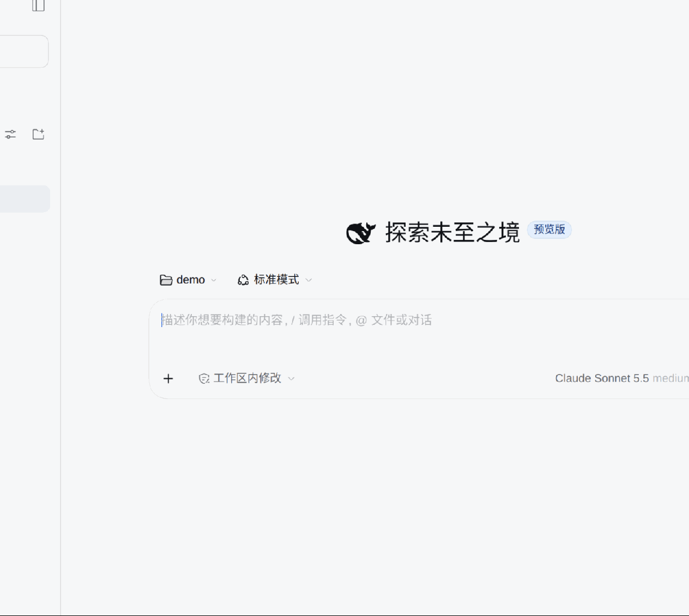Image resolution: width=689 pixels, height=616 pixels.
Task: Click the sidebar search box
Action: click(24, 52)
